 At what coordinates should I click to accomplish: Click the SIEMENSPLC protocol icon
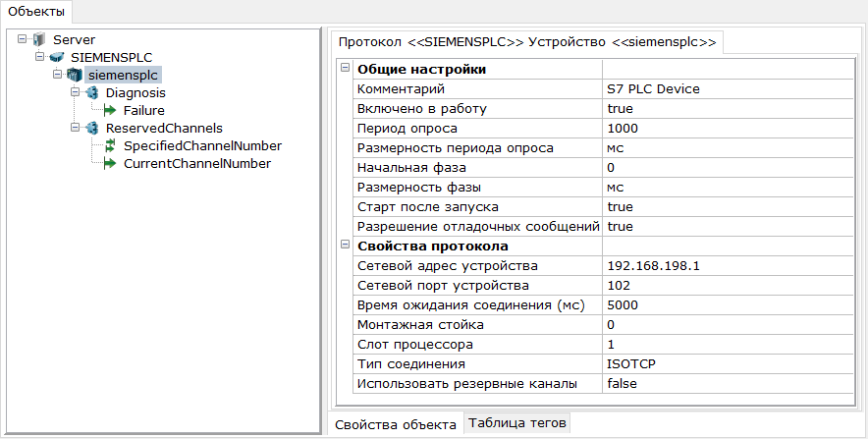pos(57,57)
